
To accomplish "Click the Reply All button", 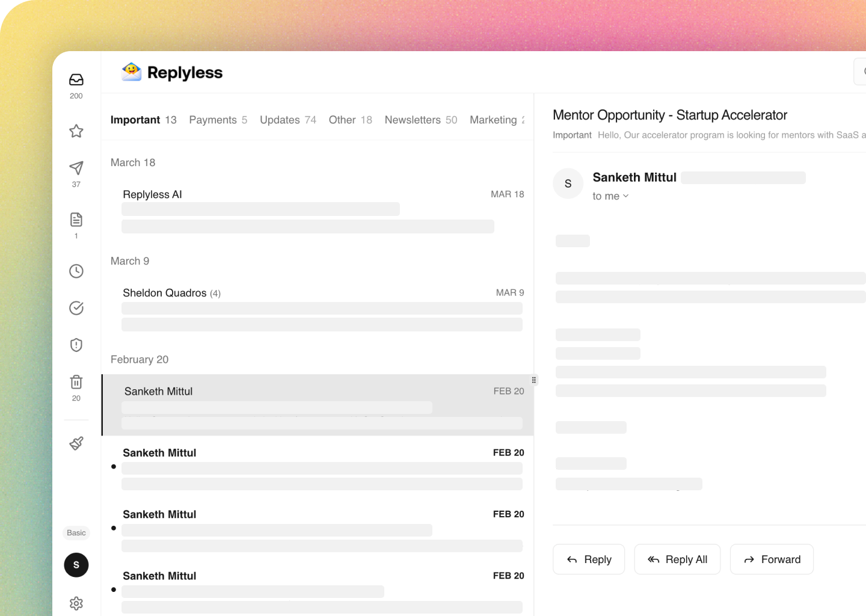I will click(677, 559).
